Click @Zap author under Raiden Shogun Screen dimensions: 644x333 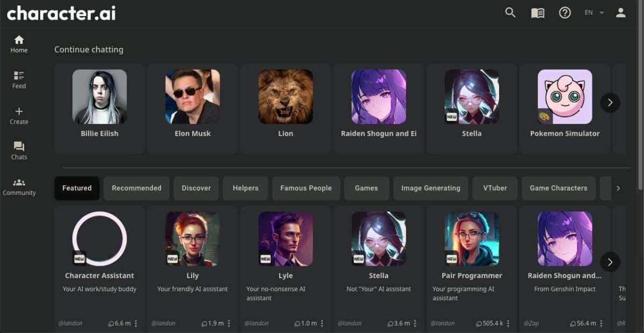[531, 323]
